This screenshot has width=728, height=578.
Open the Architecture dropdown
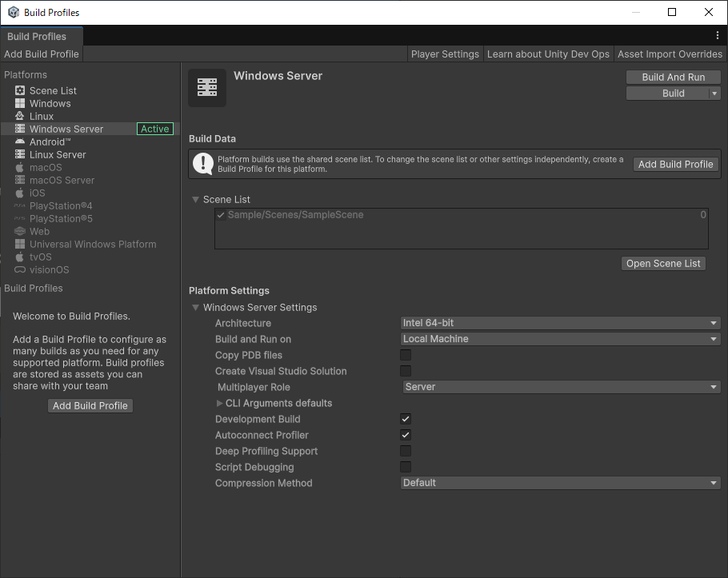point(560,323)
